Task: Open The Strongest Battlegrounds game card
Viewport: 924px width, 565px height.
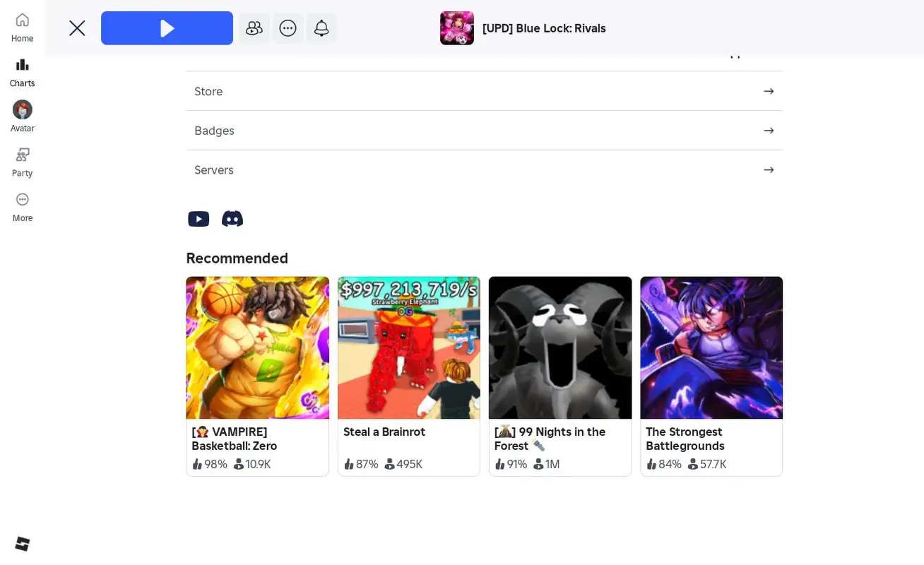Action: [711, 347]
